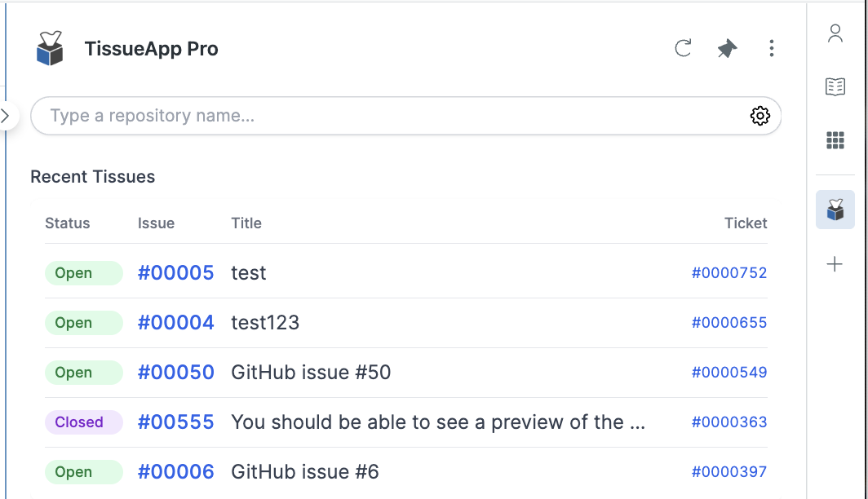
Task: Open the apps grid sidebar icon
Action: click(x=835, y=140)
